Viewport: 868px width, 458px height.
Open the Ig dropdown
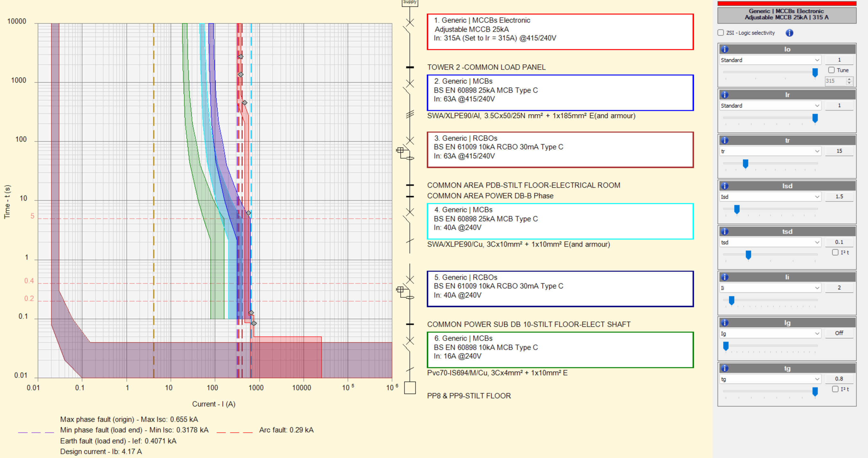770,333
